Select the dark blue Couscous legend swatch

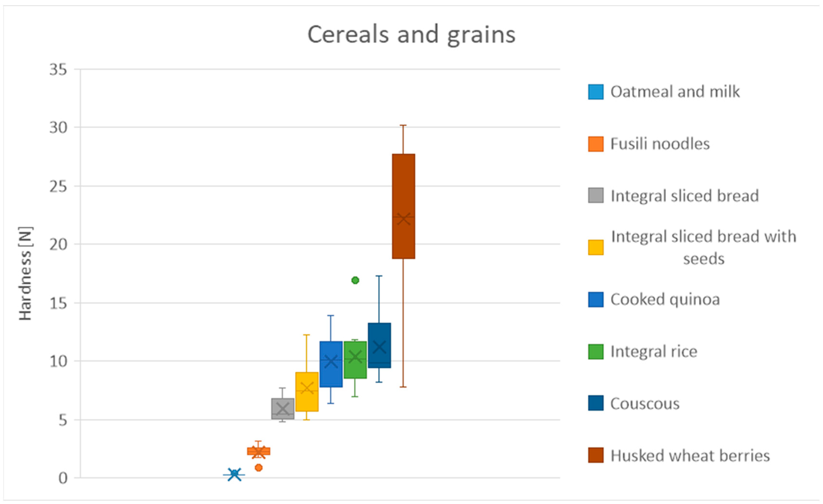point(596,403)
